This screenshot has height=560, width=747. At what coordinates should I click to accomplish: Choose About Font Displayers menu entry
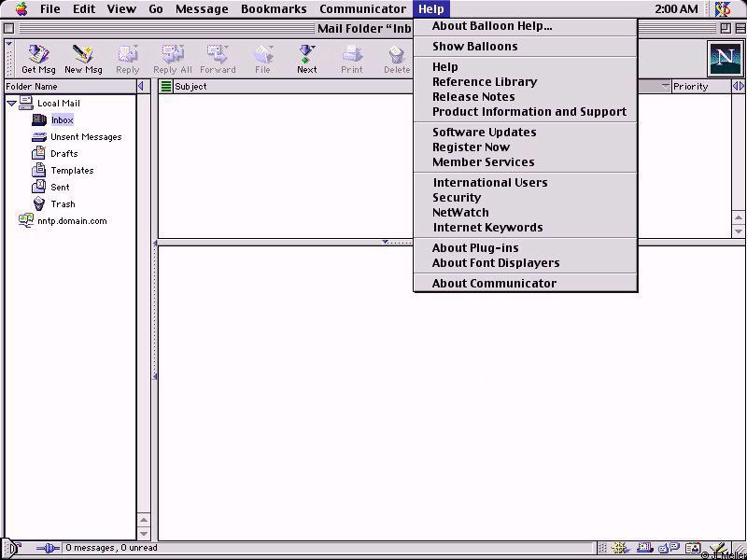tap(526, 263)
